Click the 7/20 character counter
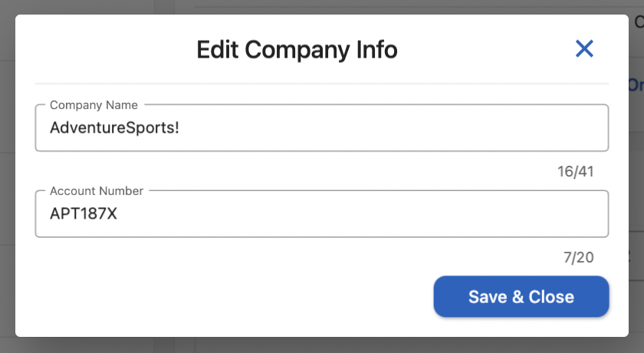644x353 pixels. point(578,257)
